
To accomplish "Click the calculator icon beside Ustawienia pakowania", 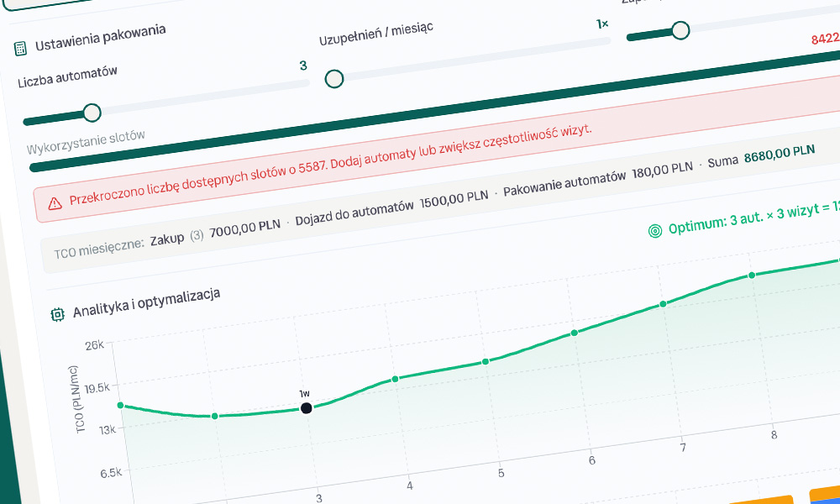I will (x=20, y=49).
